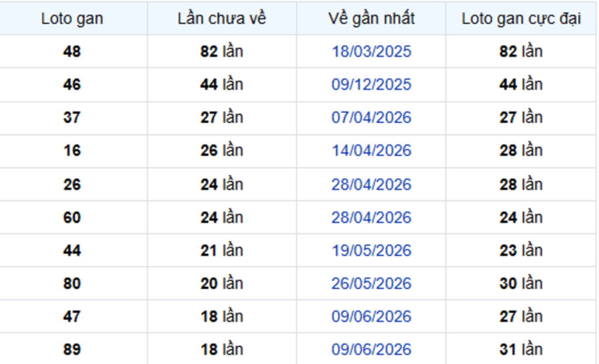Screen dimensions: 599x364
Task: Click '18 lần' in loto 89 row
Action: pyautogui.click(x=222, y=349)
